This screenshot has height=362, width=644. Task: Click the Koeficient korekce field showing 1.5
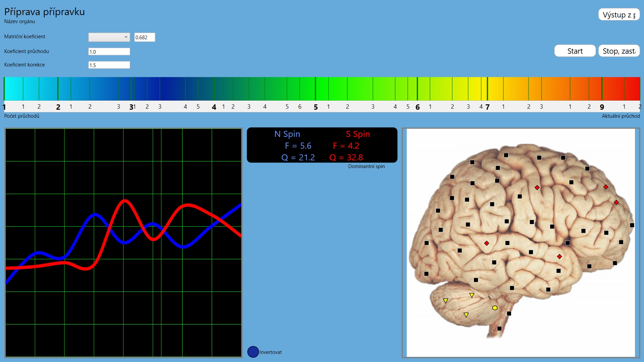tap(109, 65)
